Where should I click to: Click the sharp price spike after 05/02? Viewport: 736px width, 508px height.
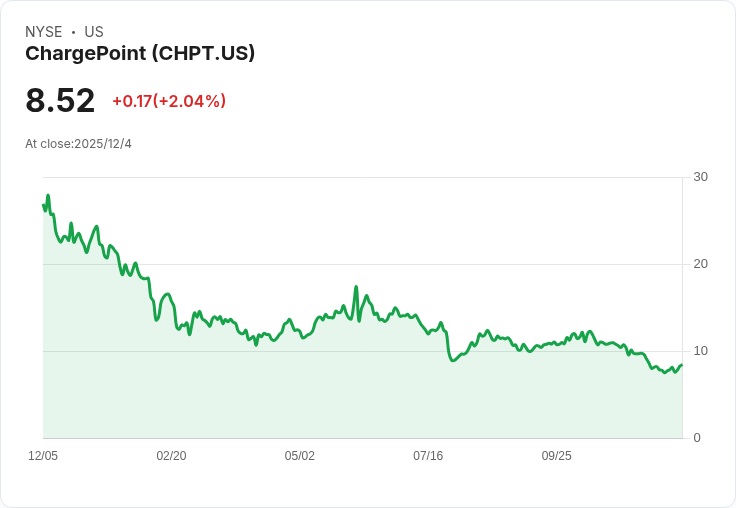pos(356,287)
